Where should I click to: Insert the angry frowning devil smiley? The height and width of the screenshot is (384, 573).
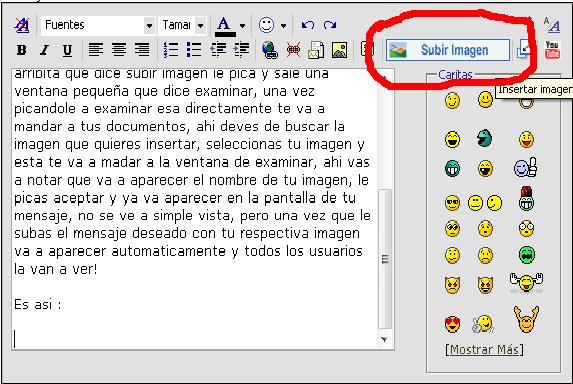(452, 285)
